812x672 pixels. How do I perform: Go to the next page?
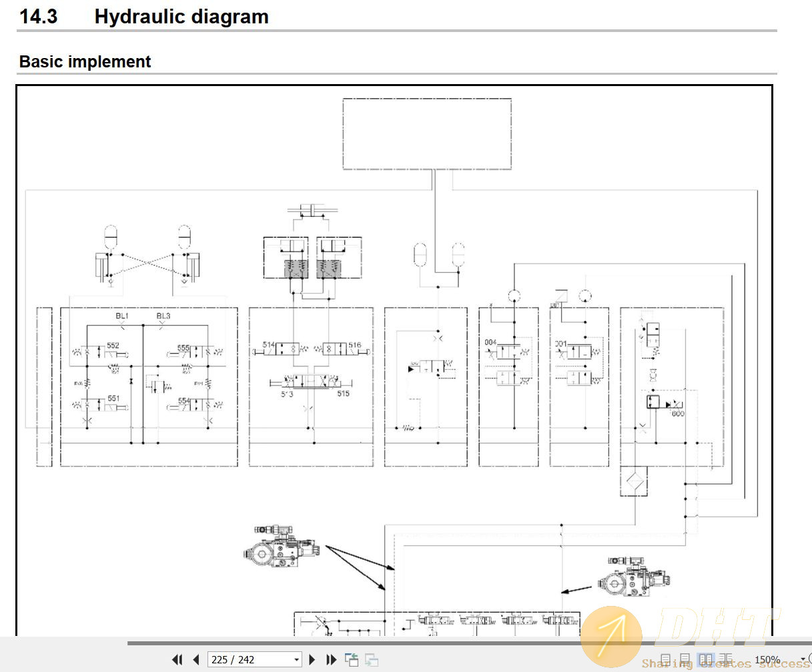point(312,659)
